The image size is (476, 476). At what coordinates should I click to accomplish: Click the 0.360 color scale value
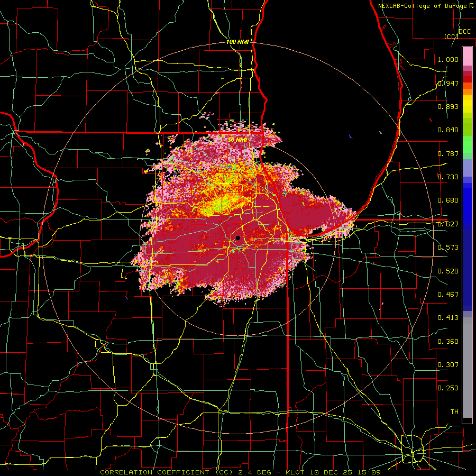(x=448, y=342)
